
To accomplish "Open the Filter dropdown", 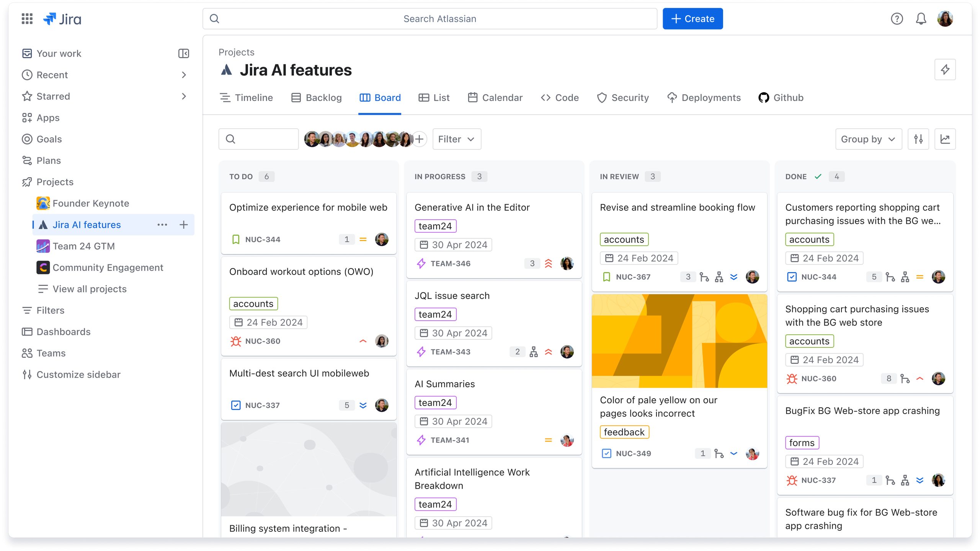I will (x=457, y=139).
